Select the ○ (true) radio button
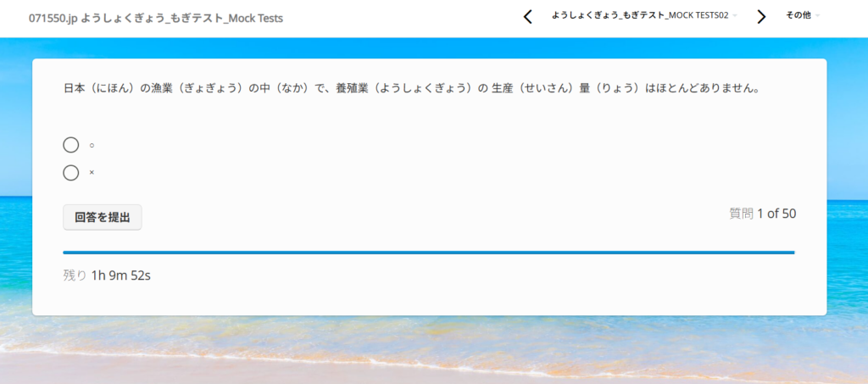The height and width of the screenshot is (384, 868). pyautogui.click(x=71, y=145)
